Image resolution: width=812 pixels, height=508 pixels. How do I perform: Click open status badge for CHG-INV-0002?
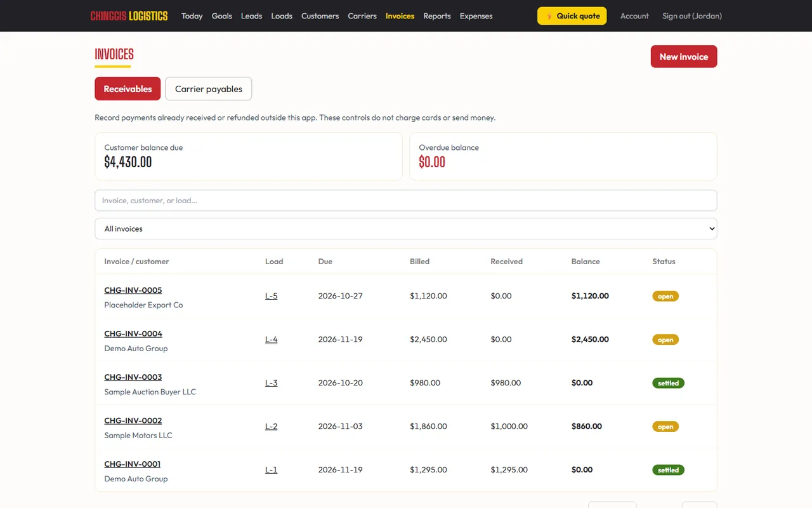pos(665,426)
